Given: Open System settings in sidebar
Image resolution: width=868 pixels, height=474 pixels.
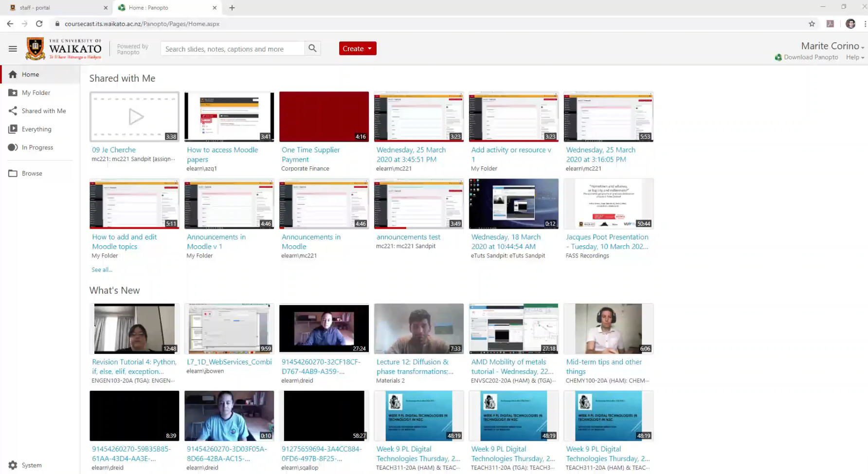Looking at the screenshot, I should tap(32, 465).
